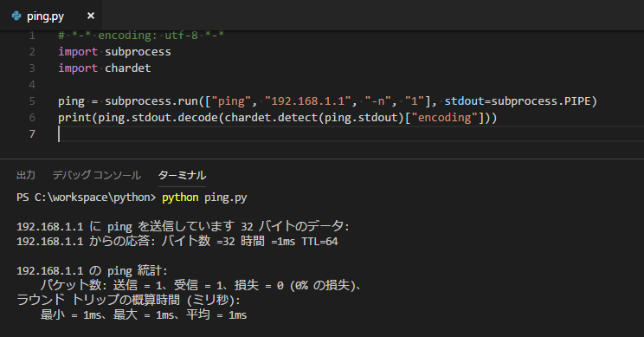Click 'chardet' on the import line 3
Image resolution: width=644 pixels, height=337 pixels.
click(128, 68)
